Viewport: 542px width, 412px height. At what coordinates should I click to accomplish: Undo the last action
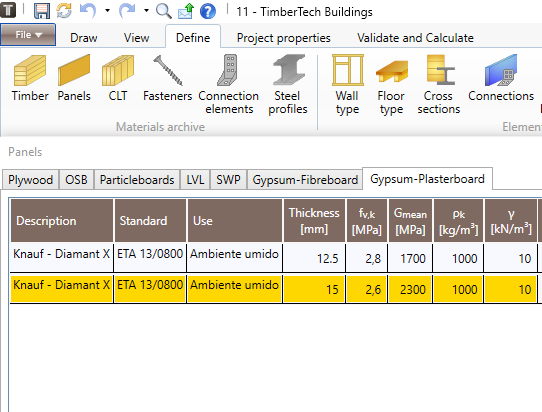tap(88, 11)
